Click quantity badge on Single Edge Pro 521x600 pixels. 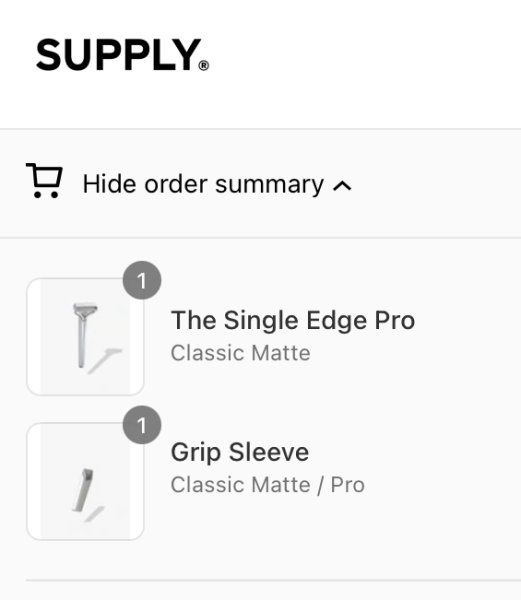[x=142, y=280]
